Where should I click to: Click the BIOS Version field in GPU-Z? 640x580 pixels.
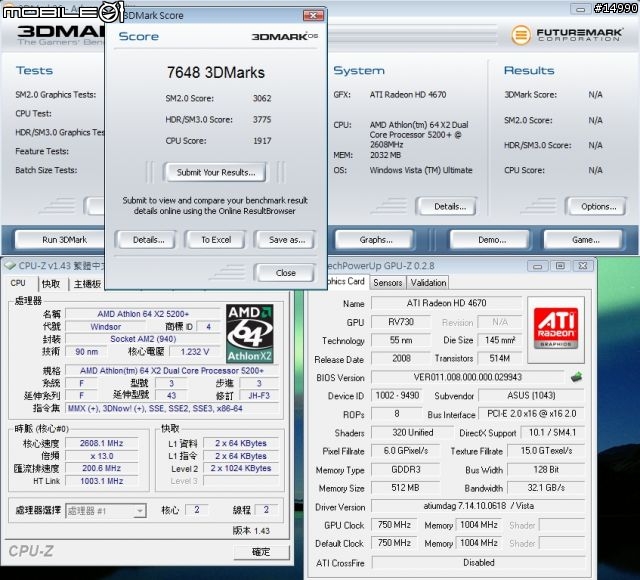[x=468, y=377]
